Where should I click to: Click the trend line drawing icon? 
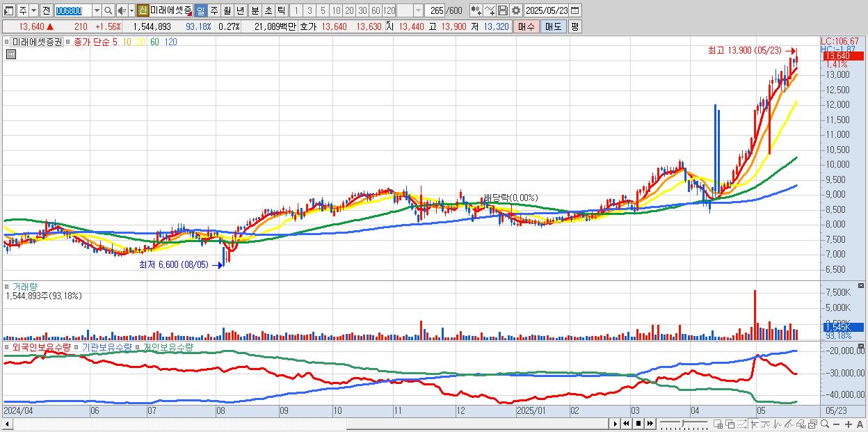[789, 424]
